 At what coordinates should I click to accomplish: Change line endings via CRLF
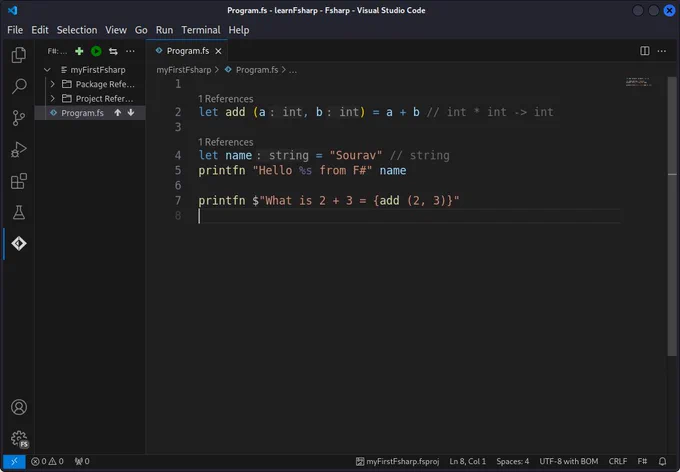point(618,461)
